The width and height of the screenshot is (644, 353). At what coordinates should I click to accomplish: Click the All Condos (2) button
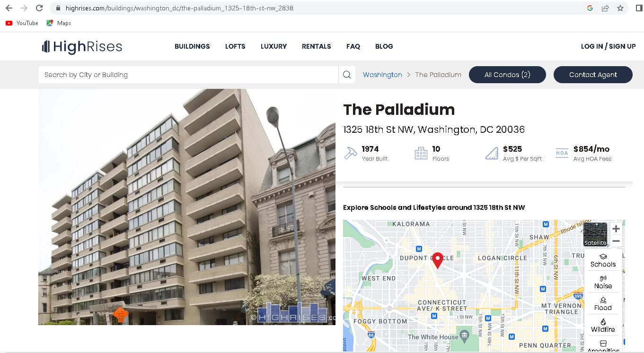point(507,75)
